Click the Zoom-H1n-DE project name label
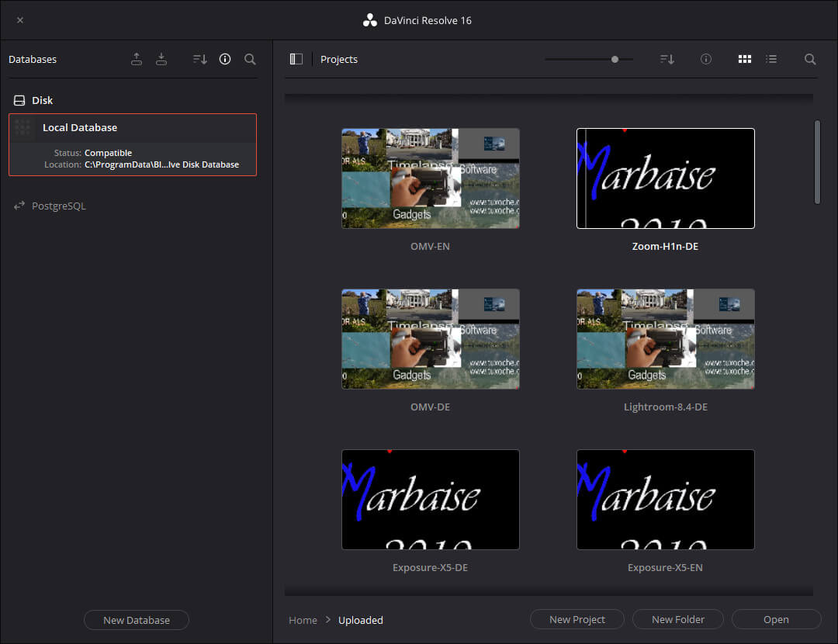Viewport: 838px width, 644px height. coord(666,247)
